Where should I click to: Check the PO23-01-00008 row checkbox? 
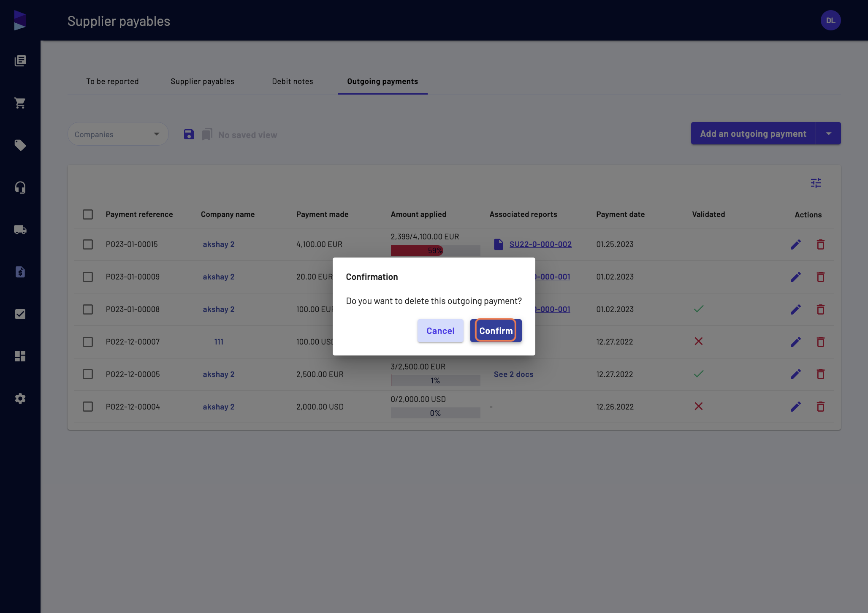pyautogui.click(x=88, y=309)
